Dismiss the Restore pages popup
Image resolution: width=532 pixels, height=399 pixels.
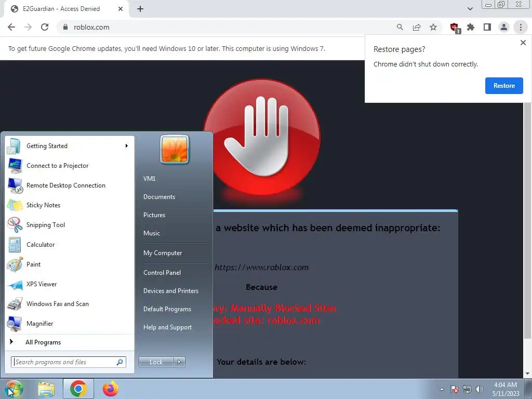[x=523, y=43]
